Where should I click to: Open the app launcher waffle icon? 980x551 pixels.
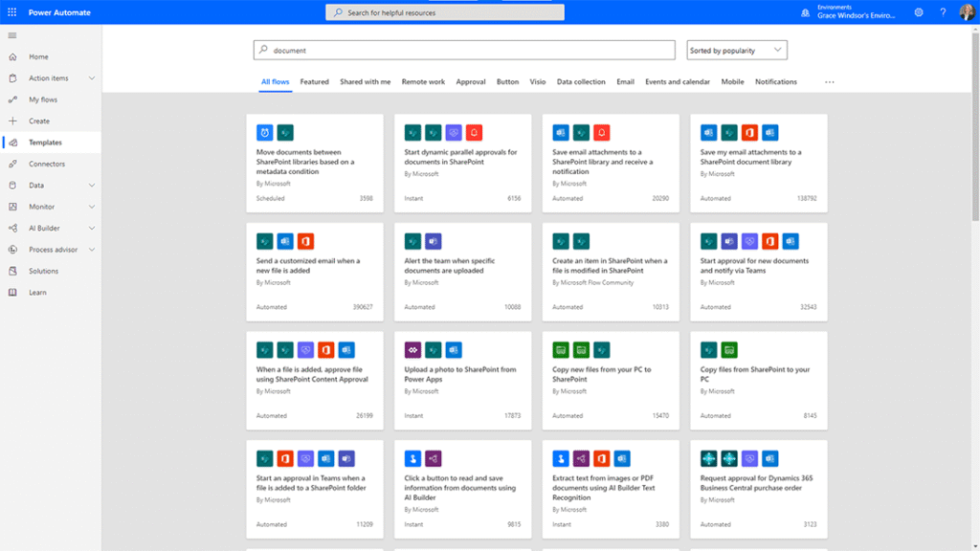11,11
